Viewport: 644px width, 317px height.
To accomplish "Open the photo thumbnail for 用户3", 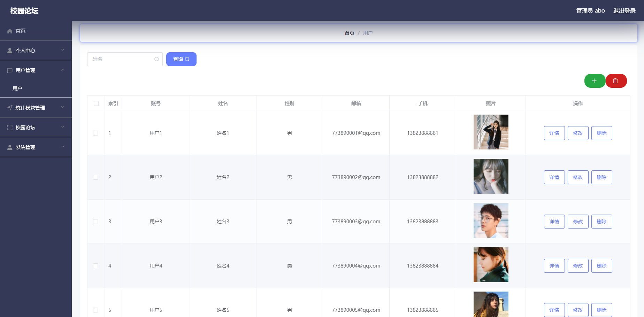I will coord(491,221).
